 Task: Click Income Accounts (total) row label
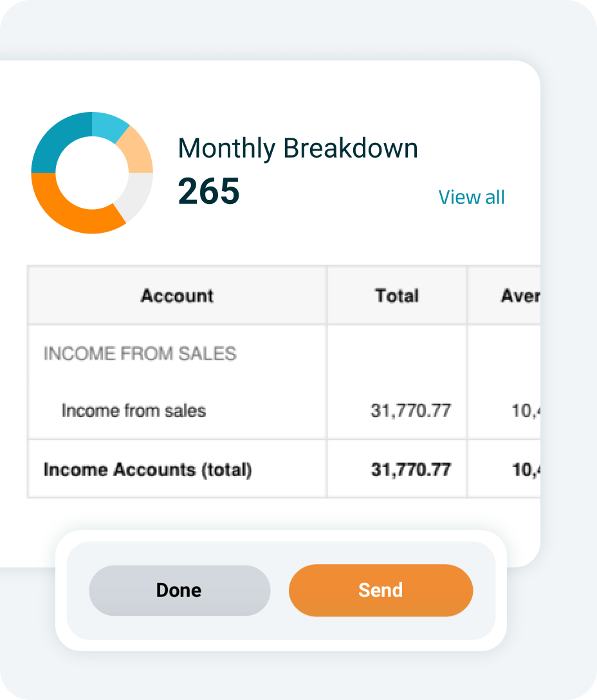148,470
